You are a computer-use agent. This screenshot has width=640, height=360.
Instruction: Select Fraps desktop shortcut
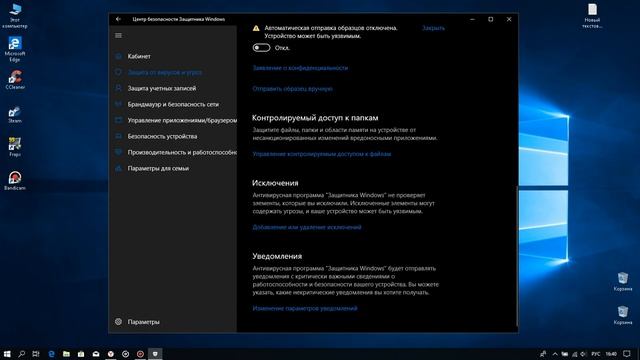coord(15,147)
